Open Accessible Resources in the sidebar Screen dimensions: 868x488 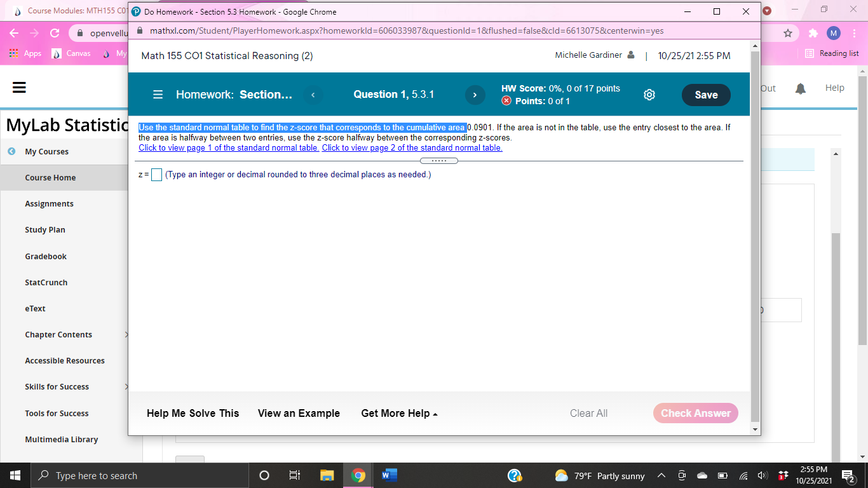point(65,360)
